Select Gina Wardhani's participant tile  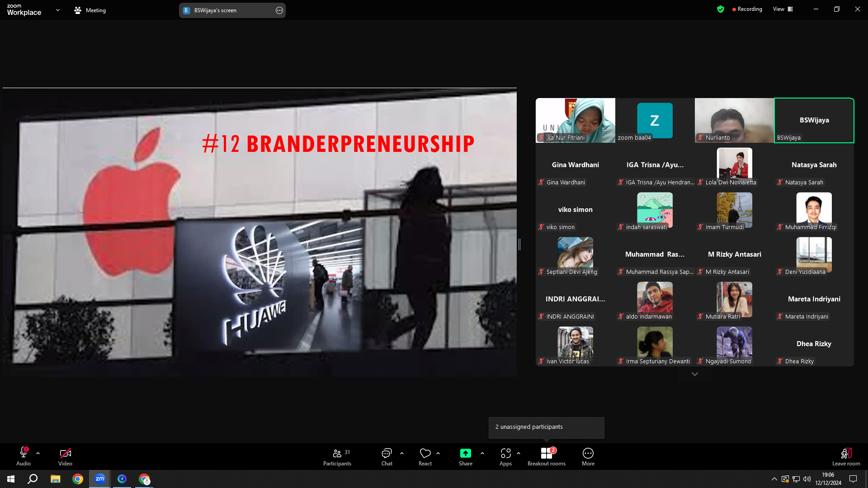pyautogui.click(x=576, y=165)
